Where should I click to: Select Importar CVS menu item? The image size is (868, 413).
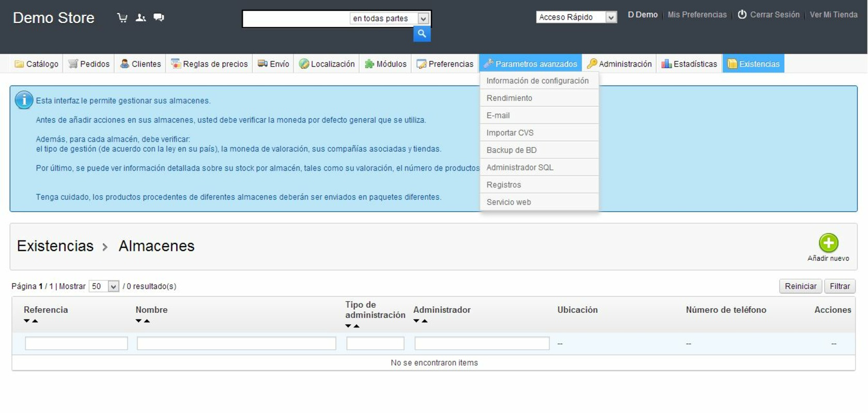pos(539,133)
